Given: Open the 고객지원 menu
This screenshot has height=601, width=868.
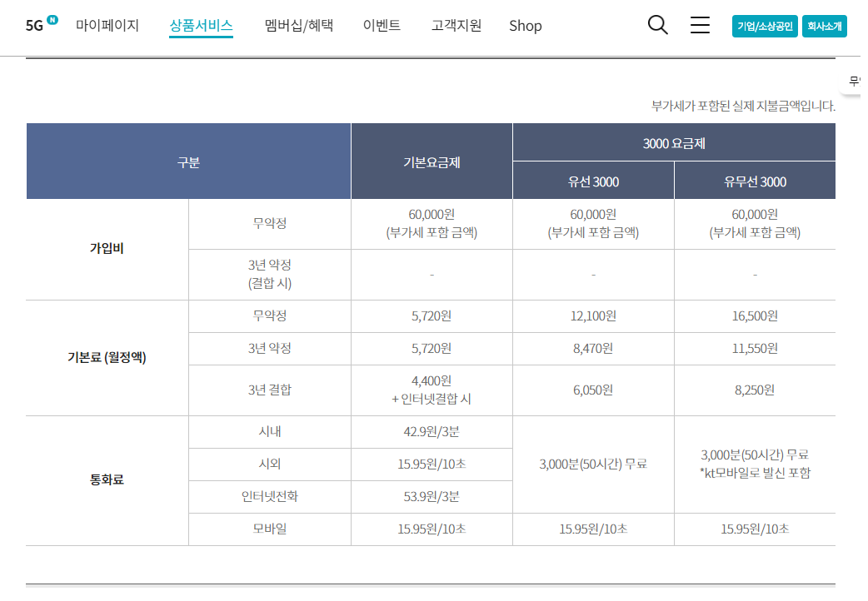Looking at the screenshot, I should coord(456,25).
